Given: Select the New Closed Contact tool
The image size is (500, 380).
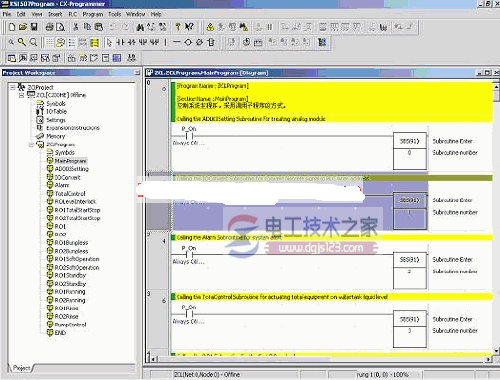Looking at the screenshot, I should point(132,42).
